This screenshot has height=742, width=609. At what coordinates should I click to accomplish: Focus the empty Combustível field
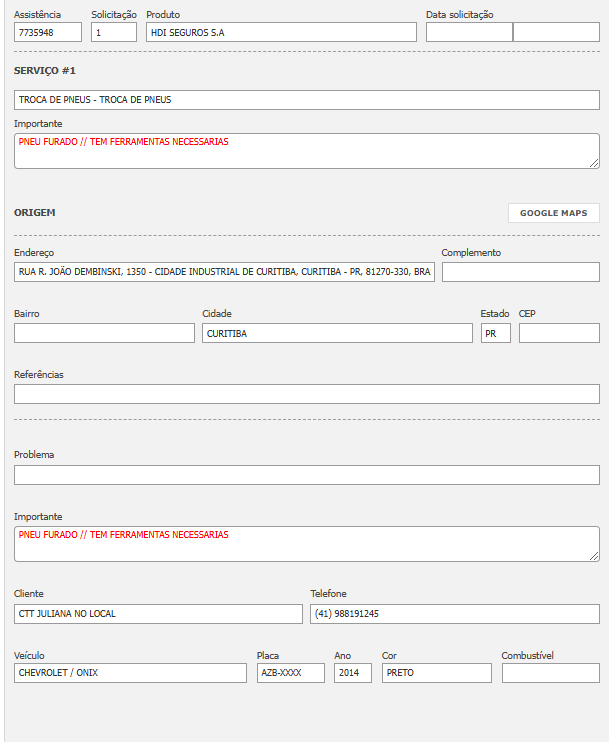pyautogui.click(x=550, y=673)
